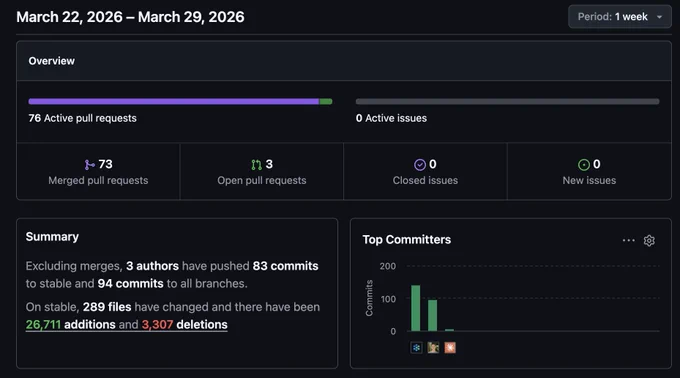
Task: Click the new issues circle icon
Action: point(584,165)
